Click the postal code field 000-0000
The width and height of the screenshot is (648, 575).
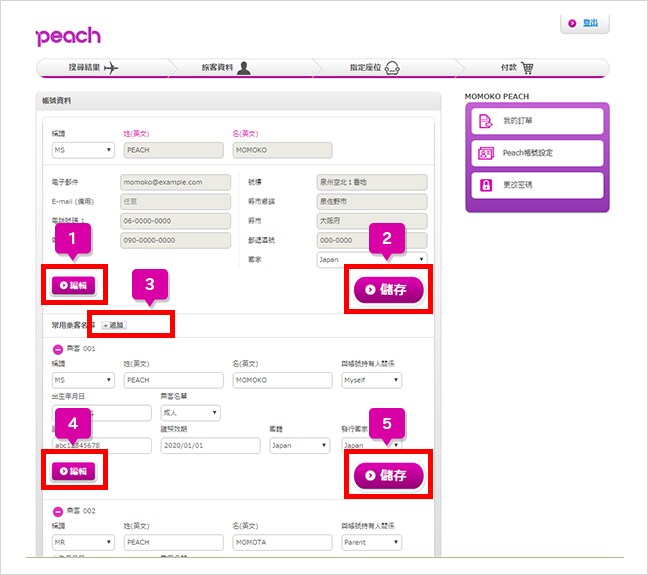pos(372,240)
